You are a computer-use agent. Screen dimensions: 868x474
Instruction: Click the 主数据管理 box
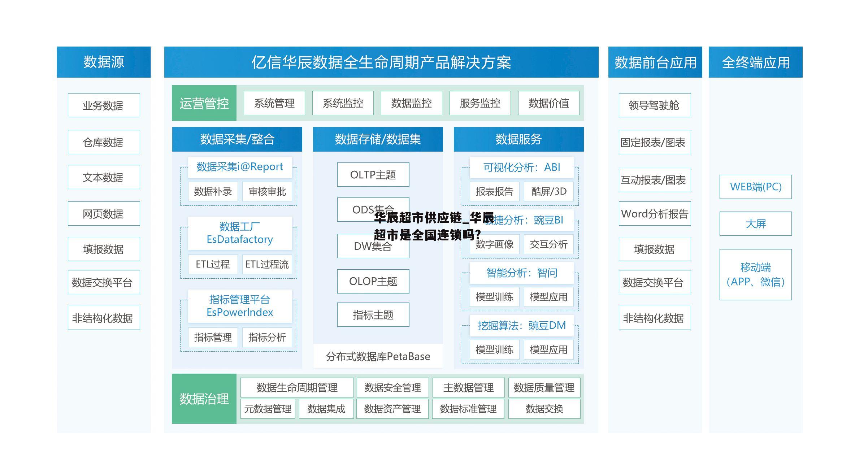pos(469,387)
